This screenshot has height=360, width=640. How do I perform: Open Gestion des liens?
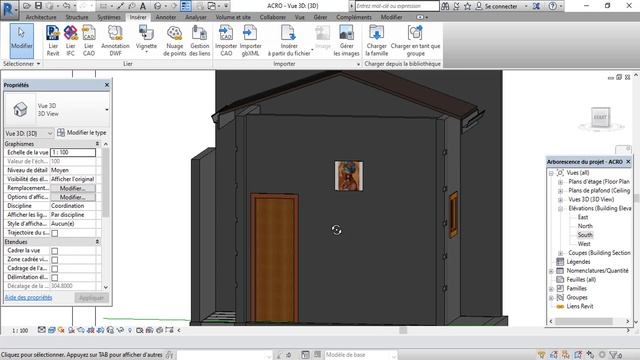tap(200, 40)
